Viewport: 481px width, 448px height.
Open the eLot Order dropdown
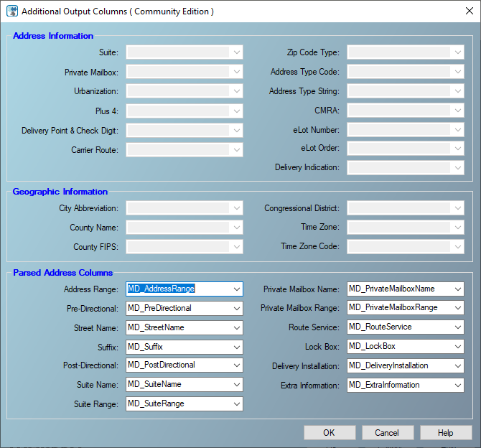[x=406, y=149]
